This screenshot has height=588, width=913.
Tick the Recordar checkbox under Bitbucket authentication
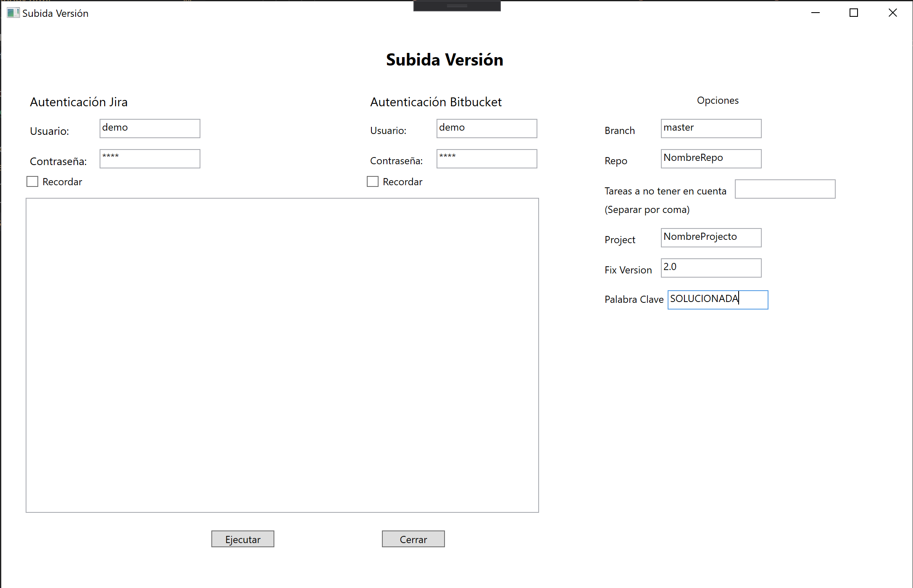[x=373, y=181]
